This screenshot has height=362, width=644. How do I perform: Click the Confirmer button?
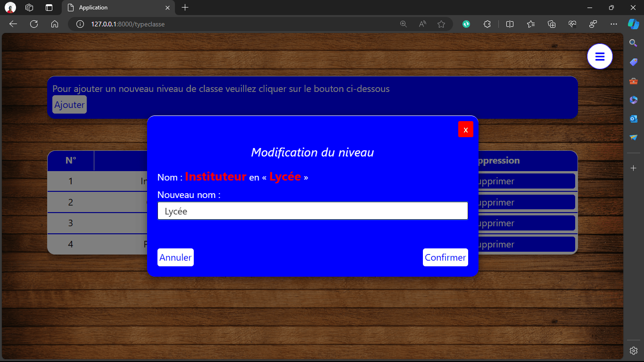click(x=446, y=257)
